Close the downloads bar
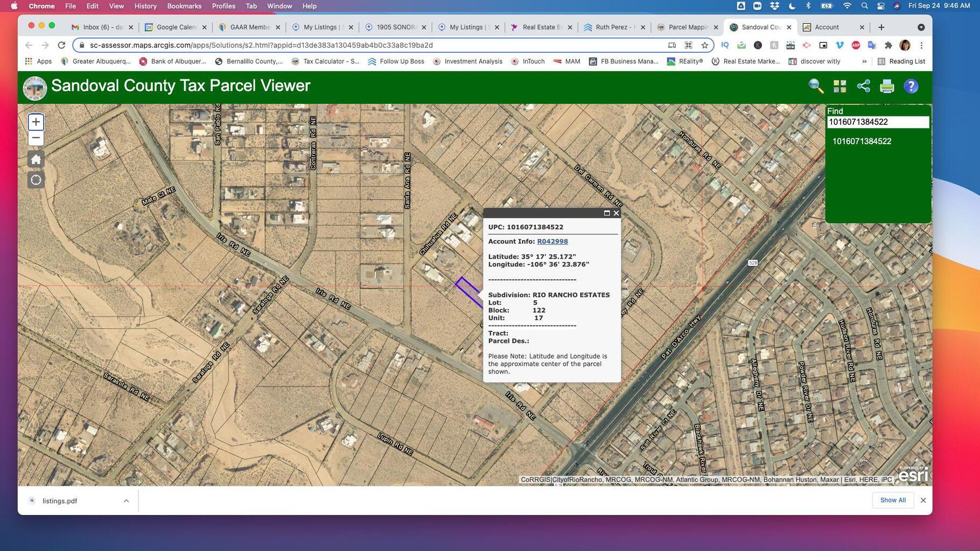Screen dimensions: 980x551 click(923, 500)
